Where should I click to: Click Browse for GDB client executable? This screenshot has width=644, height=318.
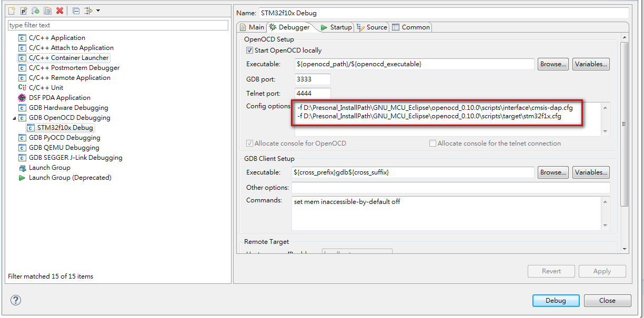click(x=553, y=172)
